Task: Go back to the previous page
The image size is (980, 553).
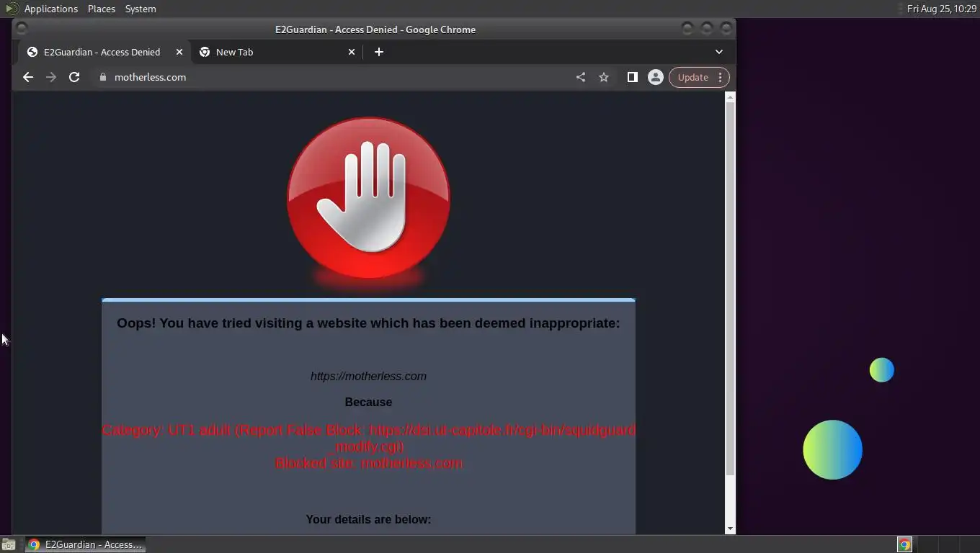Action: pyautogui.click(x=28, y=77)
